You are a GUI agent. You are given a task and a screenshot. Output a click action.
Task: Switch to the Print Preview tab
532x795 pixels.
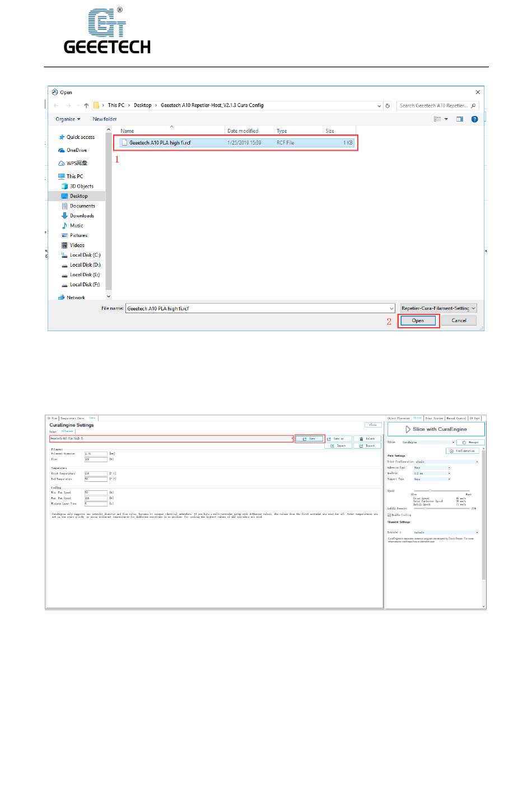[x=435, y=418]
